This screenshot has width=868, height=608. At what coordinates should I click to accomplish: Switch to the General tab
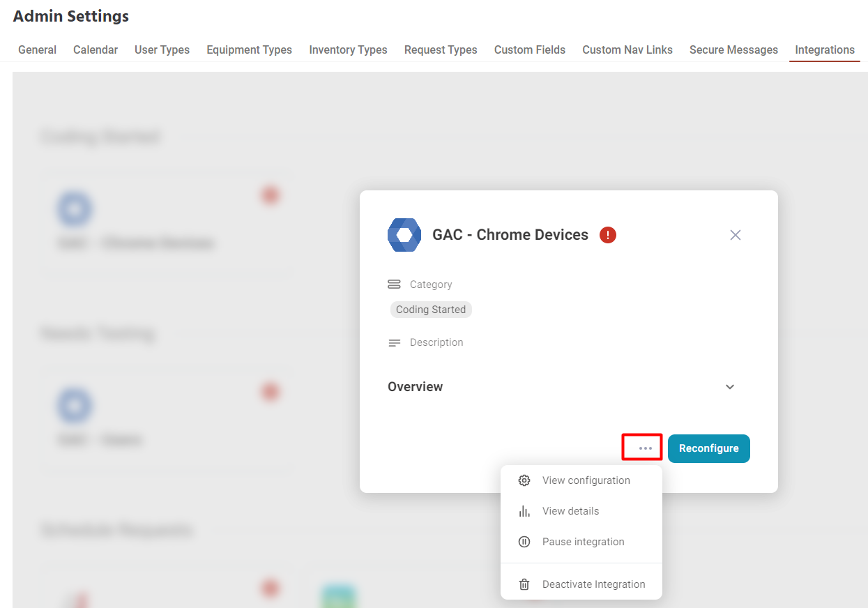[x=38, y=50]
